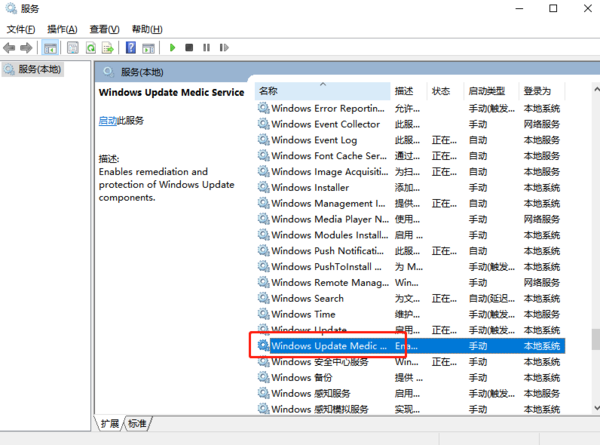This screenshot has height=445, width=600.
Task: Select the Windows Management Instrumentation row
Action: (411, 204)
